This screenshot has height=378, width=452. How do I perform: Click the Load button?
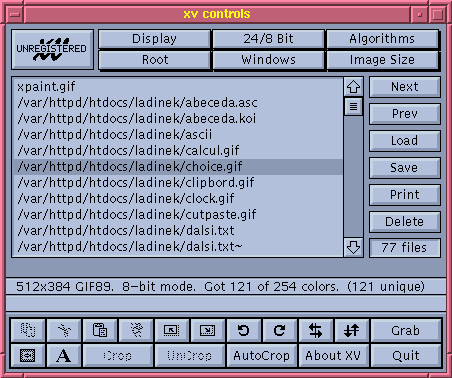[405, 141]
